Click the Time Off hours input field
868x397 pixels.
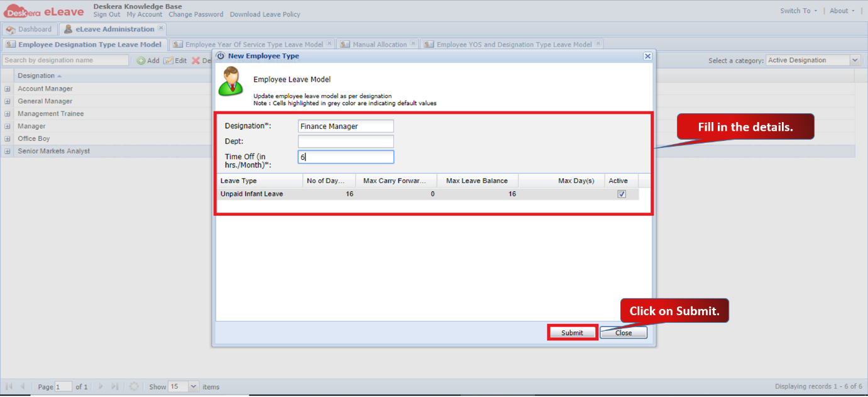tap(346, 157)
